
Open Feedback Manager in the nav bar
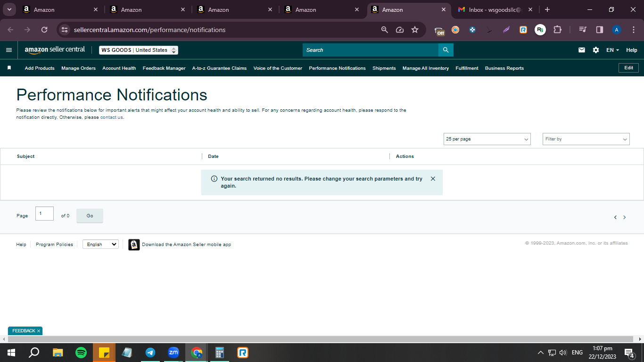click(164, 68)
